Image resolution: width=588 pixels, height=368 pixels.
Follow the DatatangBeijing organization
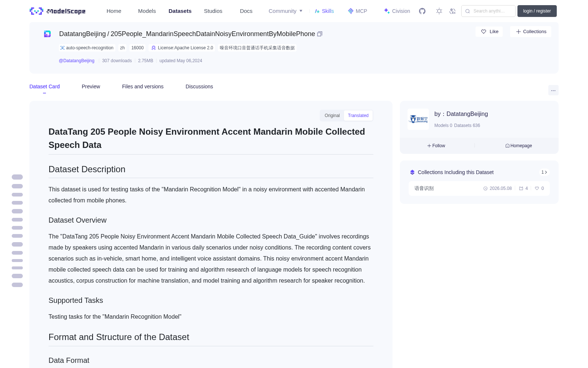click(436, 146)
